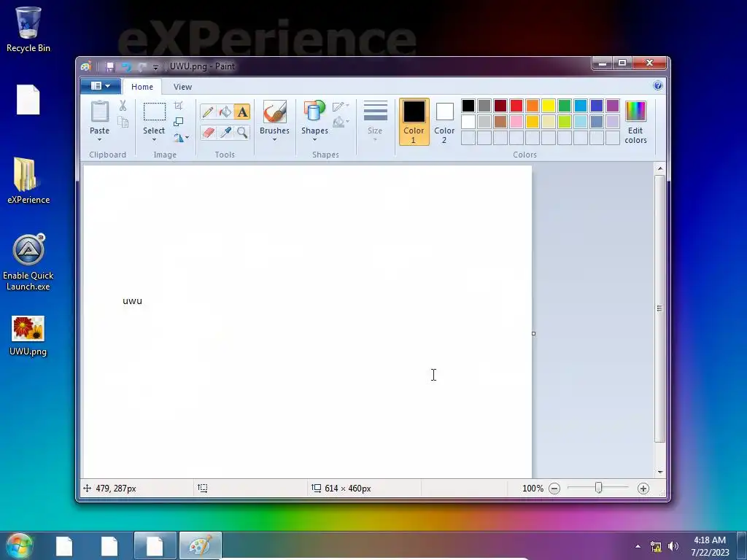The height and width of the screenshot is (560, 747).
Task: Select the Pencil tool
Action: pyautogui.click(x=208, y=112)
